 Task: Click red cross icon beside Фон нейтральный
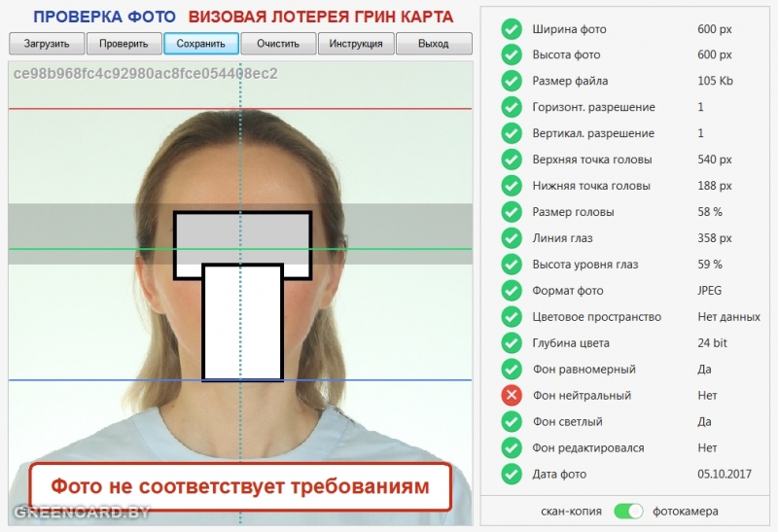[x=512, y=396]
